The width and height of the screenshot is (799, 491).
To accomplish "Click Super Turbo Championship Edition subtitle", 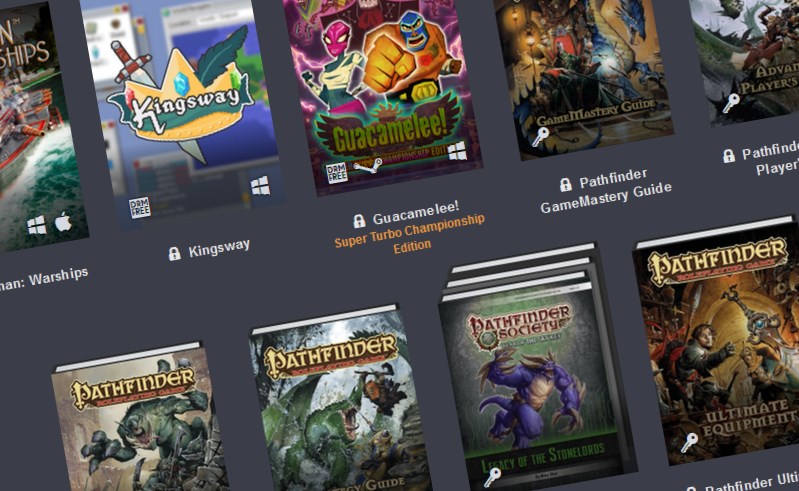I will point(410,235).
